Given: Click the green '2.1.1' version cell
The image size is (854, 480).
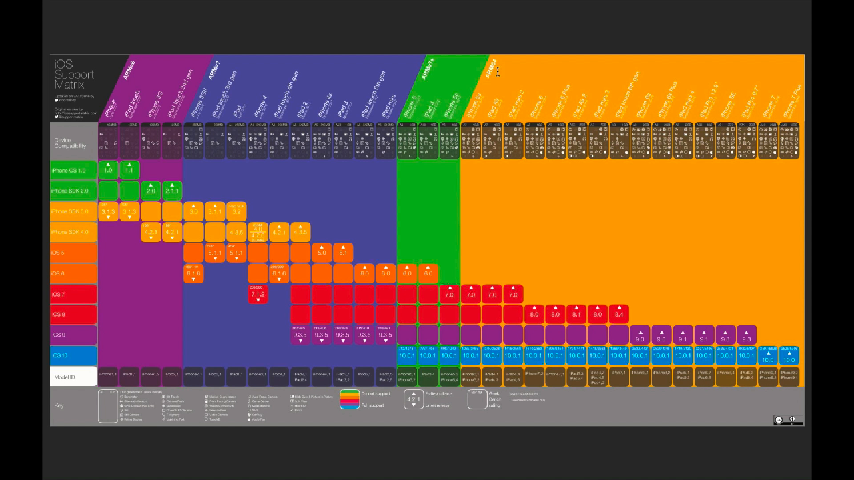Looking at the screenshot, I should tap(172, 191).
